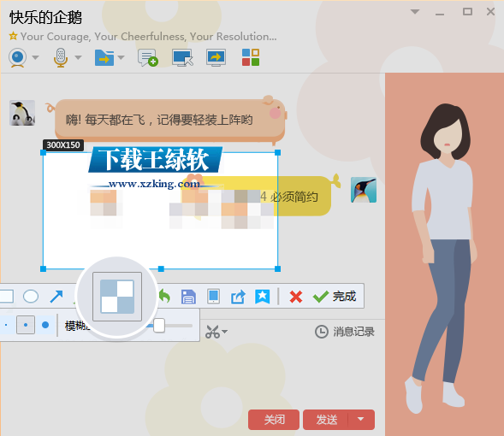The height and width of the screenshot is (436, 504).
Task: Add screenshot to favorites star icon
Action: tap(263, 297)
